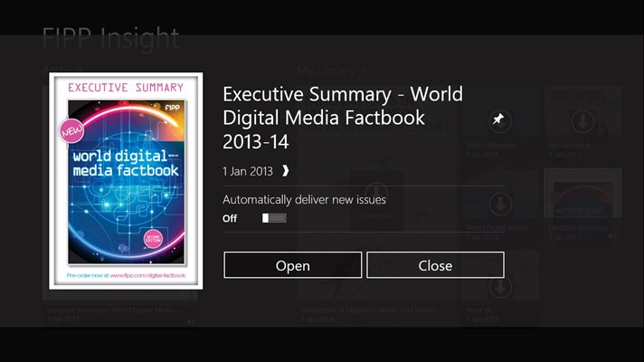Close the issue details dialog
Viewport: 644px width, 362px height.
[435, 265]
